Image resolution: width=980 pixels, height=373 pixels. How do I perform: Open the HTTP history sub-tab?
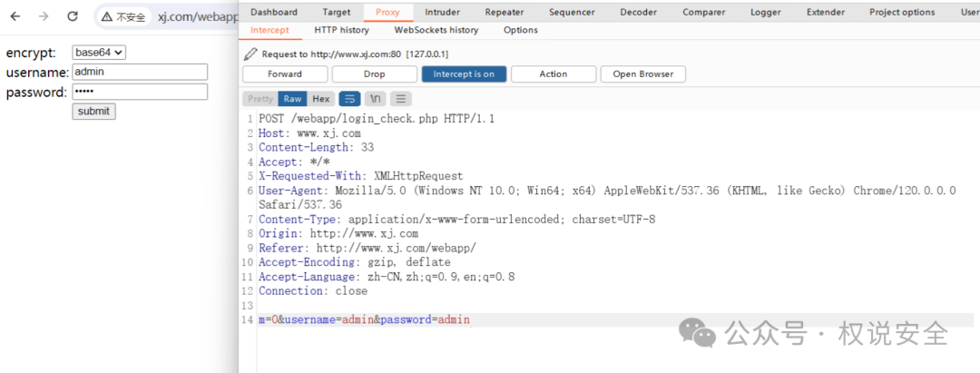pos(341,30)
